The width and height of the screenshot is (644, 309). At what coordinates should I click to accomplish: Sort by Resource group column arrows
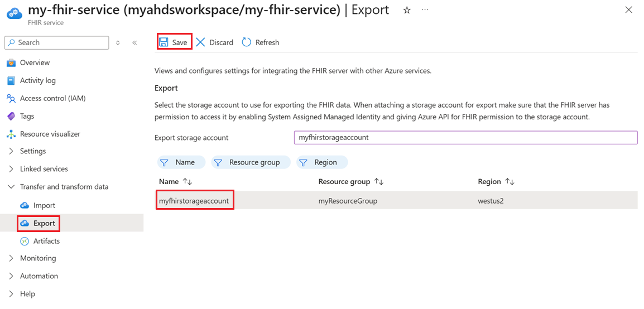pyautogui.click(x=379, y=182)
